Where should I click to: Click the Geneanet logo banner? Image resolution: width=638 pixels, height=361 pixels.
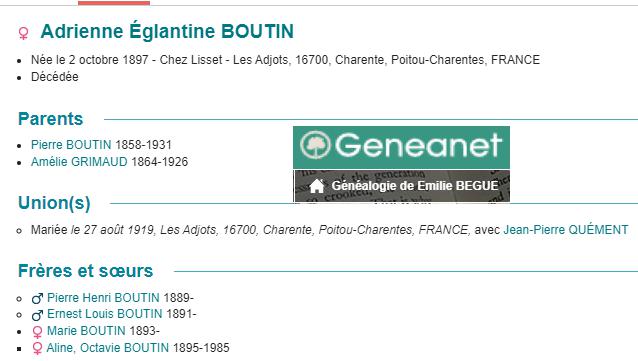pos(401,147)
